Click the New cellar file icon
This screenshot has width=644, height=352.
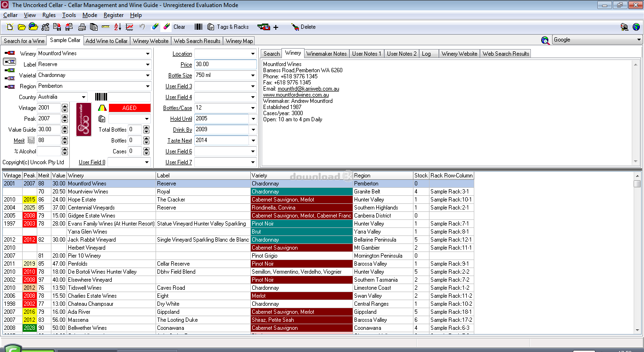(9, 27)
